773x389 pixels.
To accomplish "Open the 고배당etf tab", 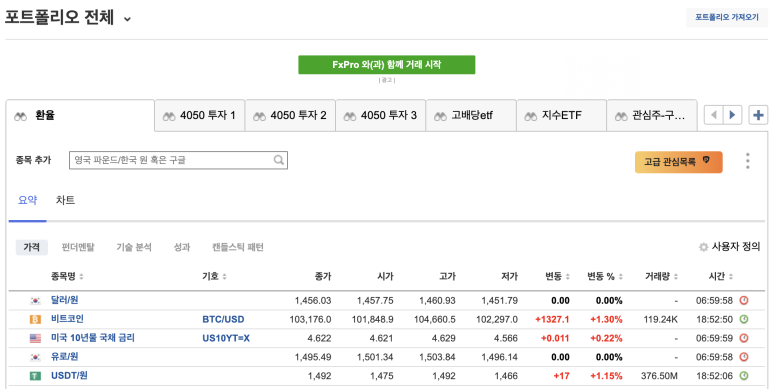I will pos(471,116).
